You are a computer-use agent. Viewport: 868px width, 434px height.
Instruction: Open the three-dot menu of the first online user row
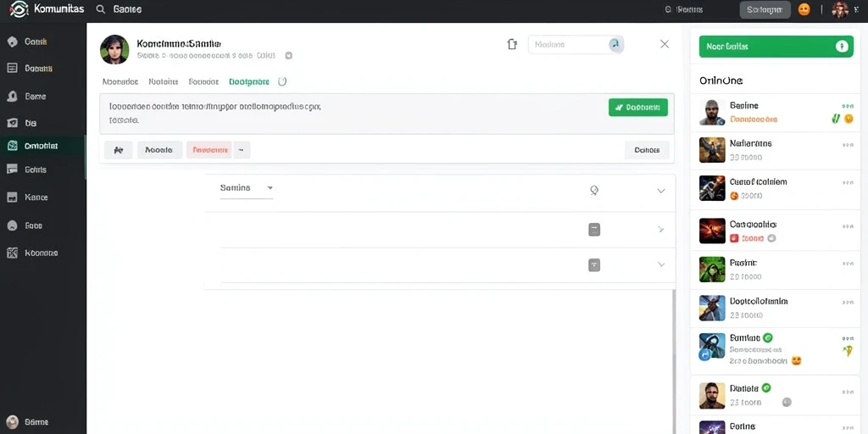pyautogui.click(x=847, y=106)
